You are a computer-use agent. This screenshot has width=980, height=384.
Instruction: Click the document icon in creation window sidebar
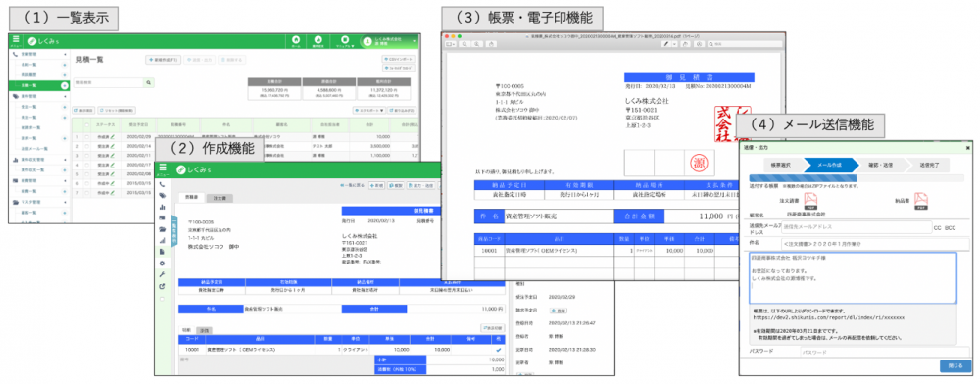click(x=163, y=251)
